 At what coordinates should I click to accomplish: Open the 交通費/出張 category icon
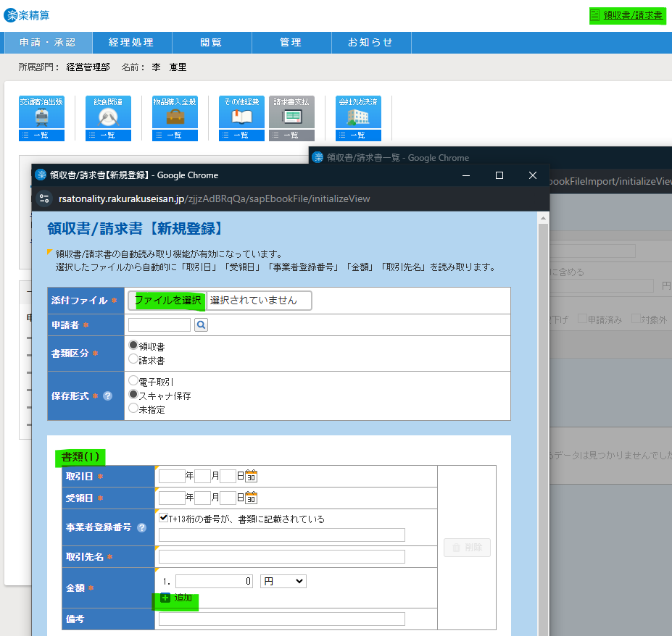[x=41, y=113]
